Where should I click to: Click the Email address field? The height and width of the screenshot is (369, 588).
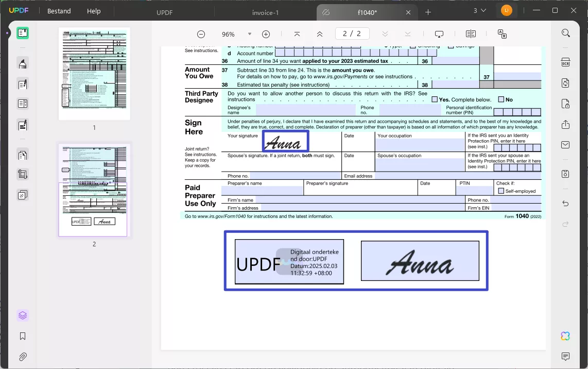click(x=458, y=176)
